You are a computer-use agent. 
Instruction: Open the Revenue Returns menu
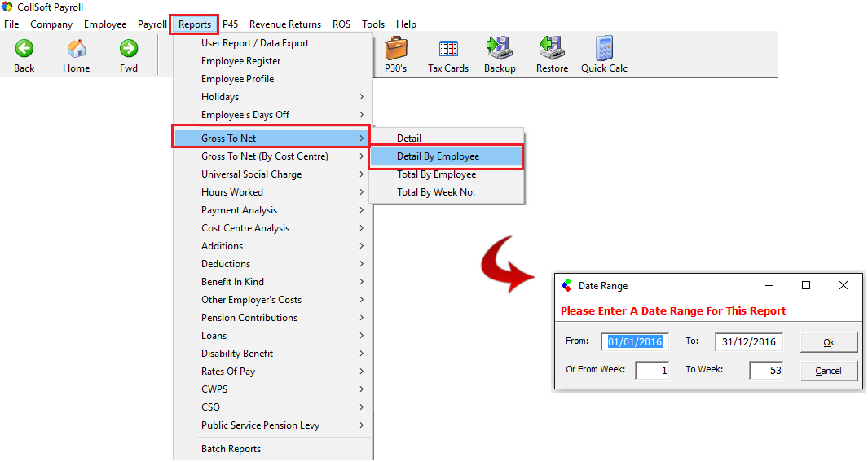(x=284, y=24)
